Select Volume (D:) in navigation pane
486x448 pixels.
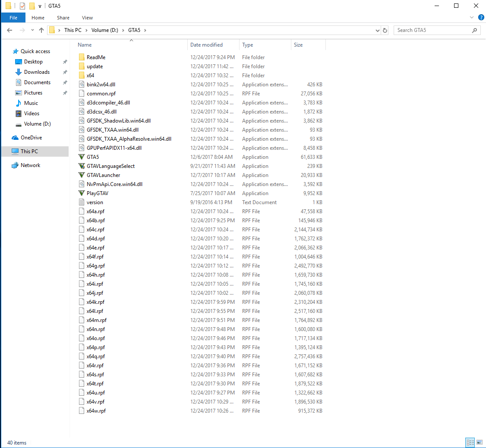pyautogui.click(x=37, y=124)
